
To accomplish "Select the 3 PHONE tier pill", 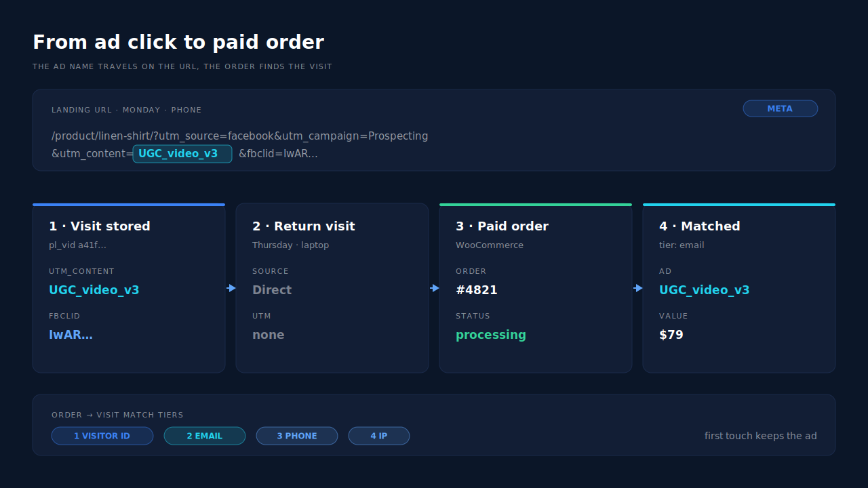I will pyautogui.click(x=297, y=436).
